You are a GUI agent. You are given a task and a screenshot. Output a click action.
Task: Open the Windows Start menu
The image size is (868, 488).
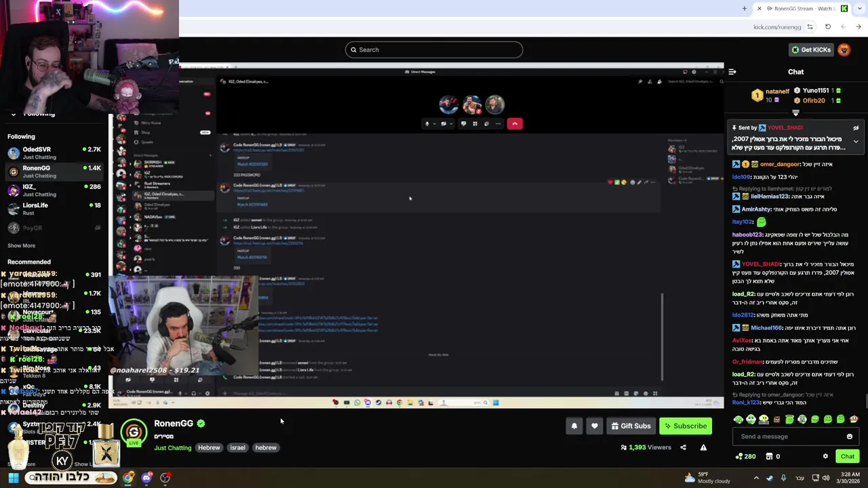pyautogui.click(x=13, y=478)
